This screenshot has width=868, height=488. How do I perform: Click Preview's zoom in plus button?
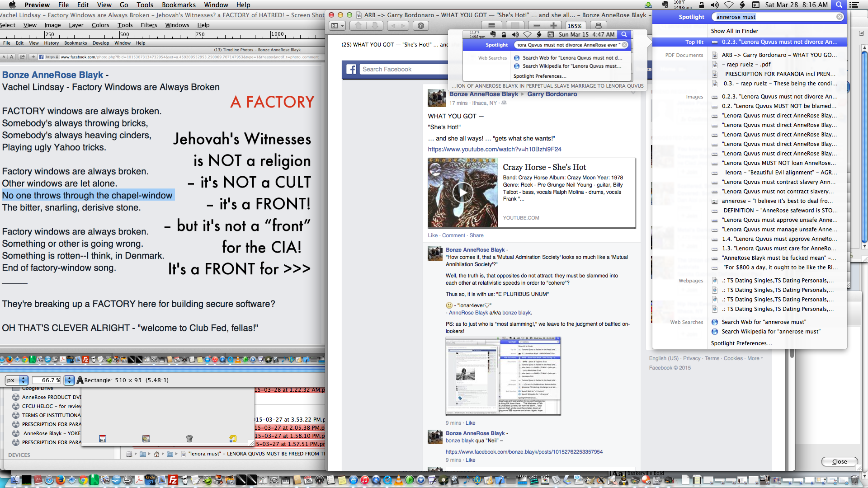coord(553,26)
